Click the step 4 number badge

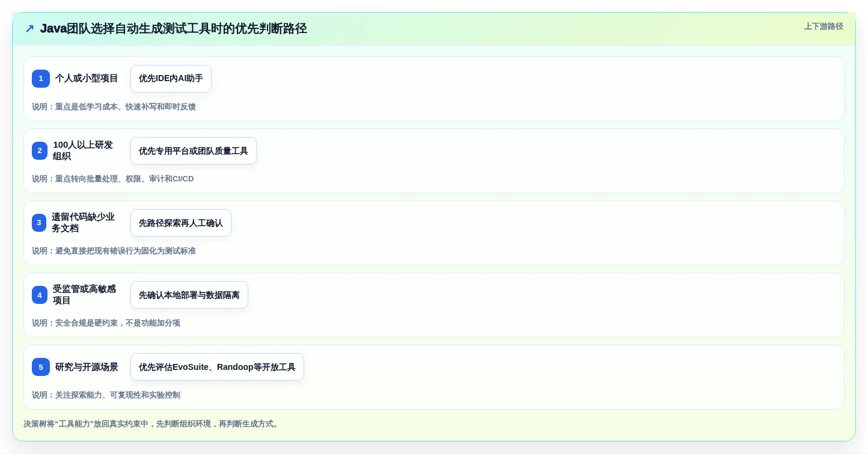point(40,295)
